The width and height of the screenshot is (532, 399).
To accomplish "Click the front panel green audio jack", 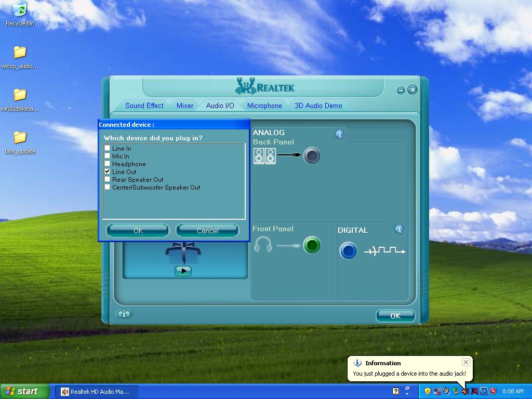I will 312,245.
